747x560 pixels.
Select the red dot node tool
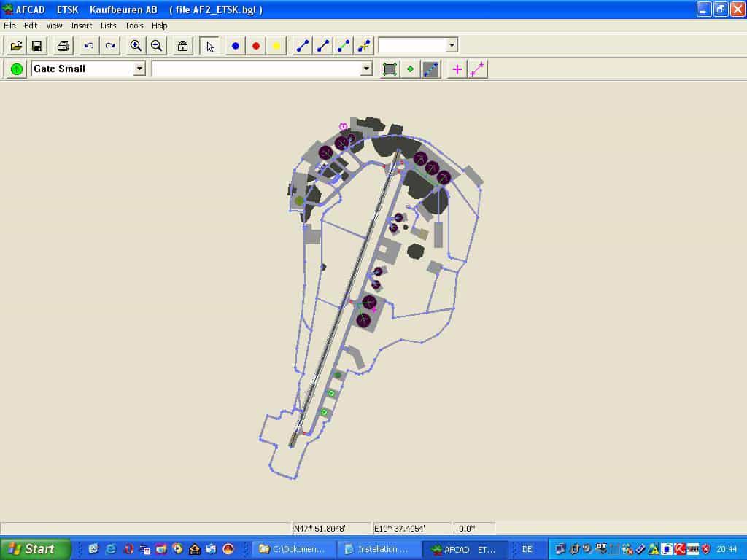point(256,46)
